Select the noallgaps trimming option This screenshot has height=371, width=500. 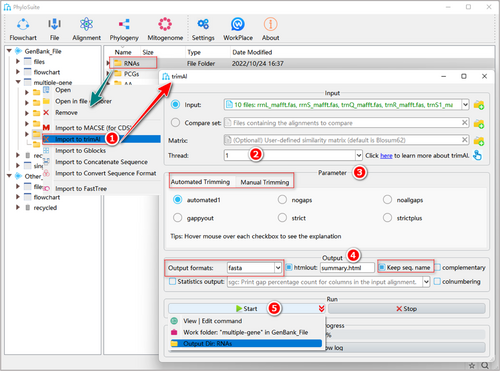(387, 200)
